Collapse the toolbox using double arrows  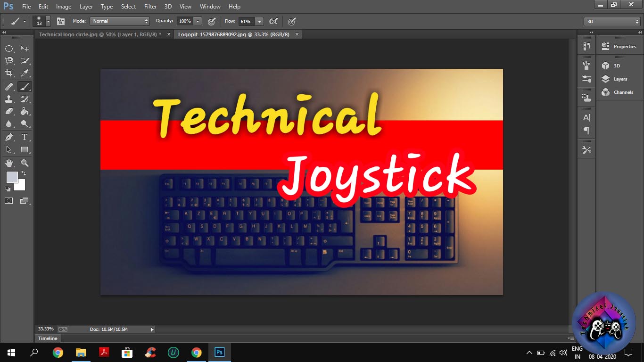point(4,33)
